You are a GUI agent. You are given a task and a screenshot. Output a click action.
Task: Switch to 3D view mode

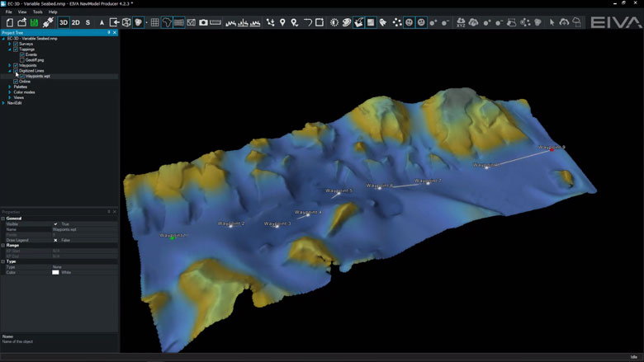point(64,22)
